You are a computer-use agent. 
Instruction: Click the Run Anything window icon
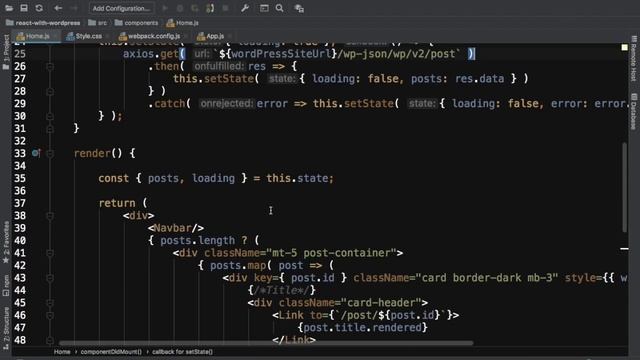click(264, 8)
